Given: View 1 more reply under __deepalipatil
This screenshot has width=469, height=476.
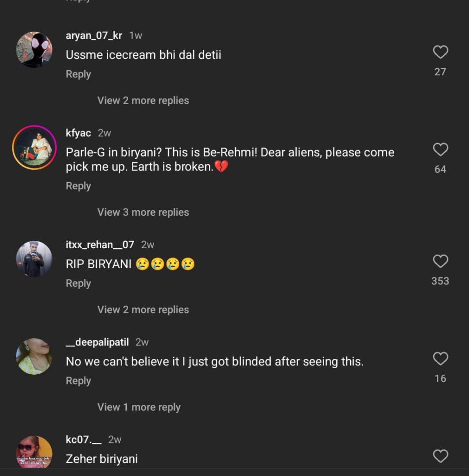Looking at the screenshot, I should click(x=139, y=407).
